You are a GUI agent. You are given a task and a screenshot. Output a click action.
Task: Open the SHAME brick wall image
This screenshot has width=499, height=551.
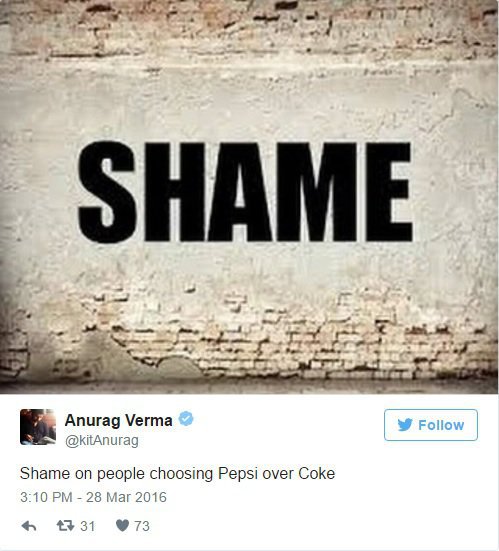[250, 197]
